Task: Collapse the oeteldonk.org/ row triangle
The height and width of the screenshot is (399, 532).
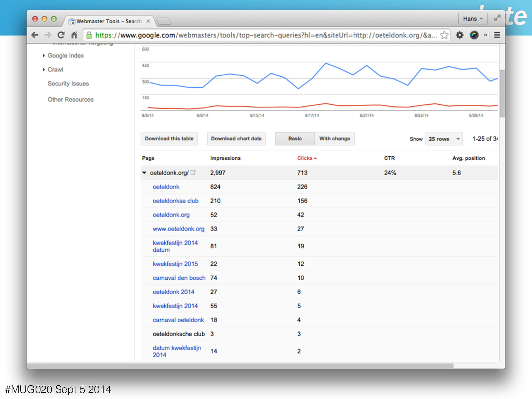Action: (x=144, y=173)
